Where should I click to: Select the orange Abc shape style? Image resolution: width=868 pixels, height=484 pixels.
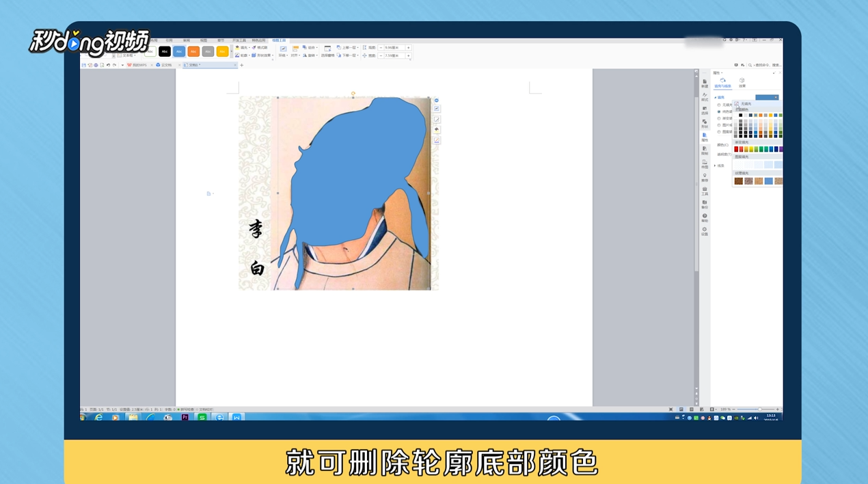(193, 51)
